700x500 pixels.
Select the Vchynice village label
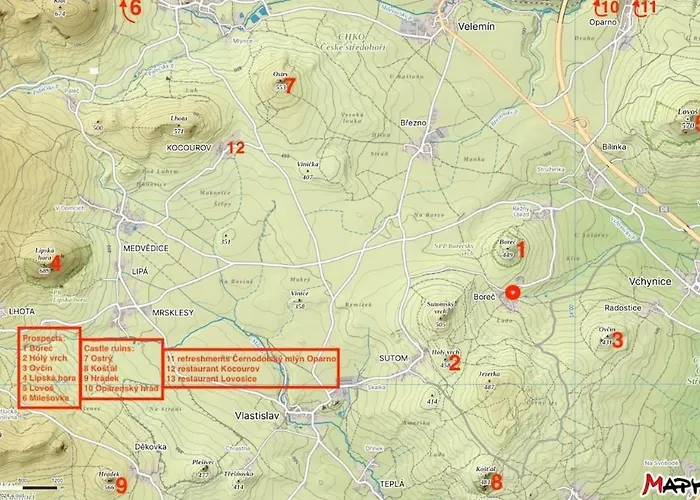[650, 282]
